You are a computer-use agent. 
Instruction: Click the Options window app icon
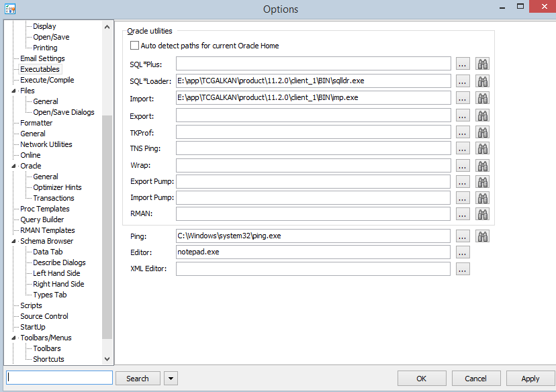pos(10,9)
